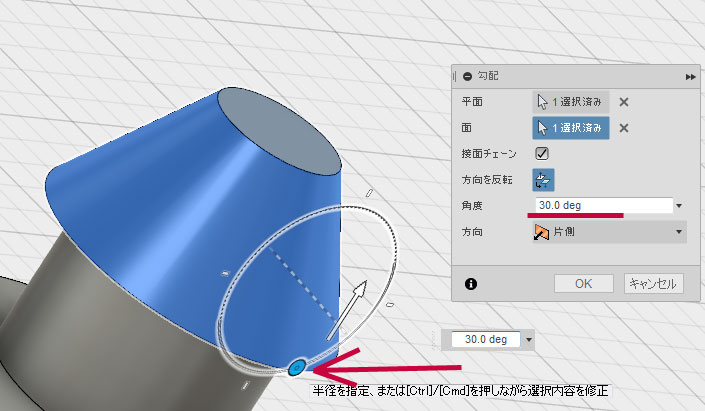This screenshot has height=411, width=705.
Task: Click the 角度 input field in the dialog
Action: (602, 206)
